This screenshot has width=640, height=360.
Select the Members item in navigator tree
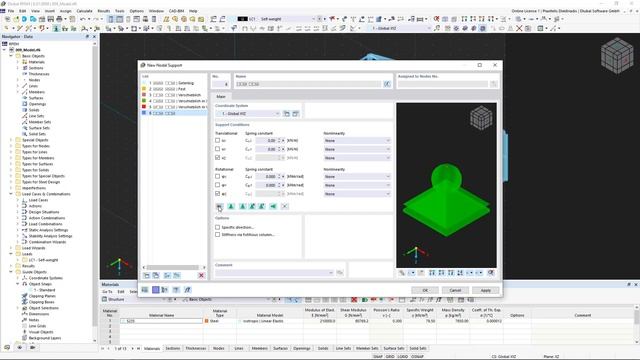pos(37,92)
